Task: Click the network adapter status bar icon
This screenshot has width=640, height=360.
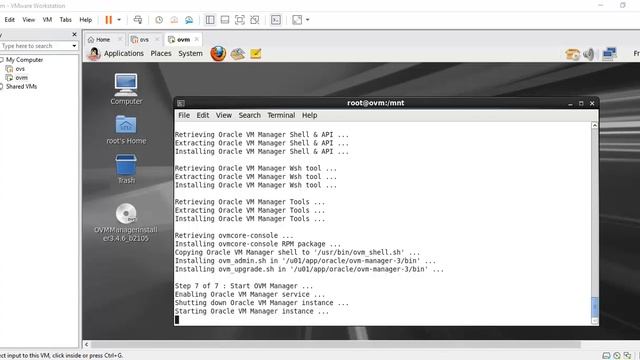Action: 627,356
